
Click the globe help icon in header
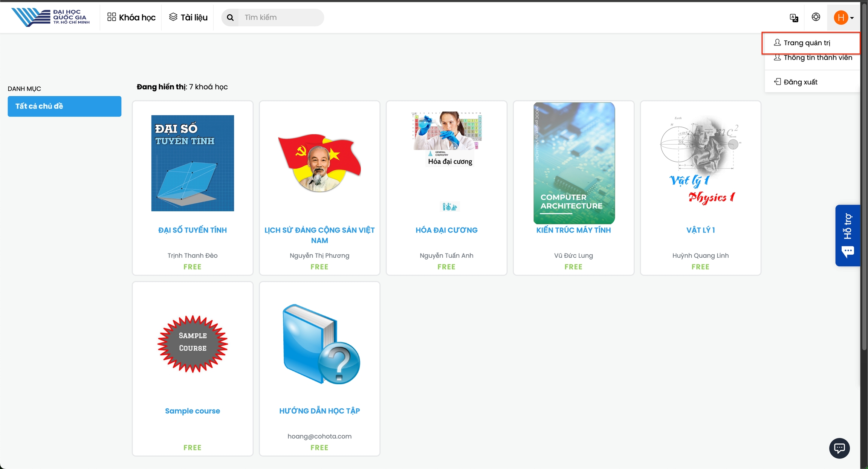pyautogui.click(x=816, y=17)
